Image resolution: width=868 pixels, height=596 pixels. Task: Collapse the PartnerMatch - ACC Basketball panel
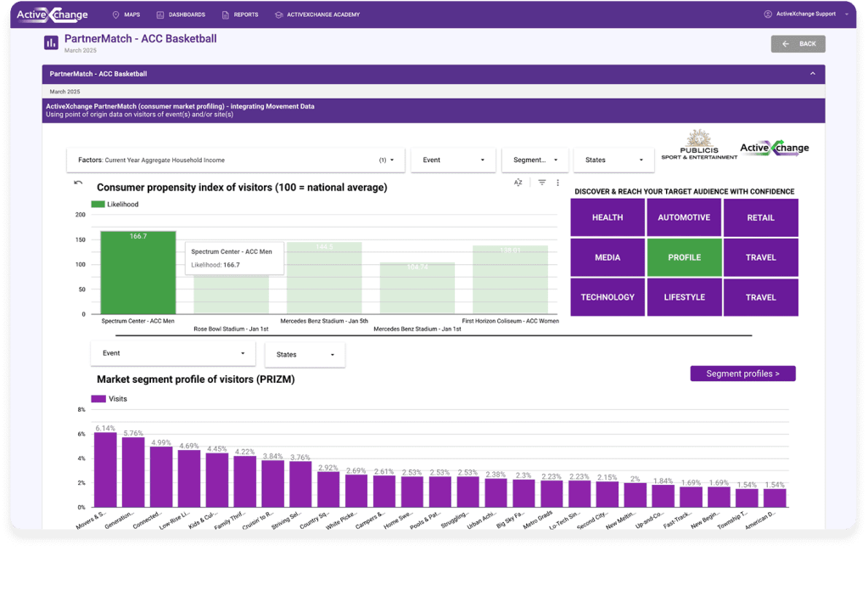[x=812, y=74]
